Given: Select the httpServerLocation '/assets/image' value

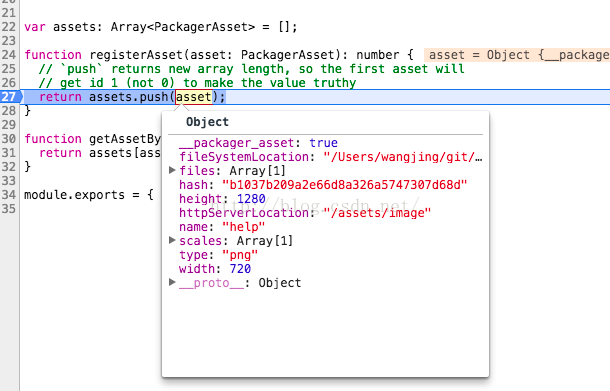Looking at the screenshot, I should pyautogui.click(x=377, y=213).
